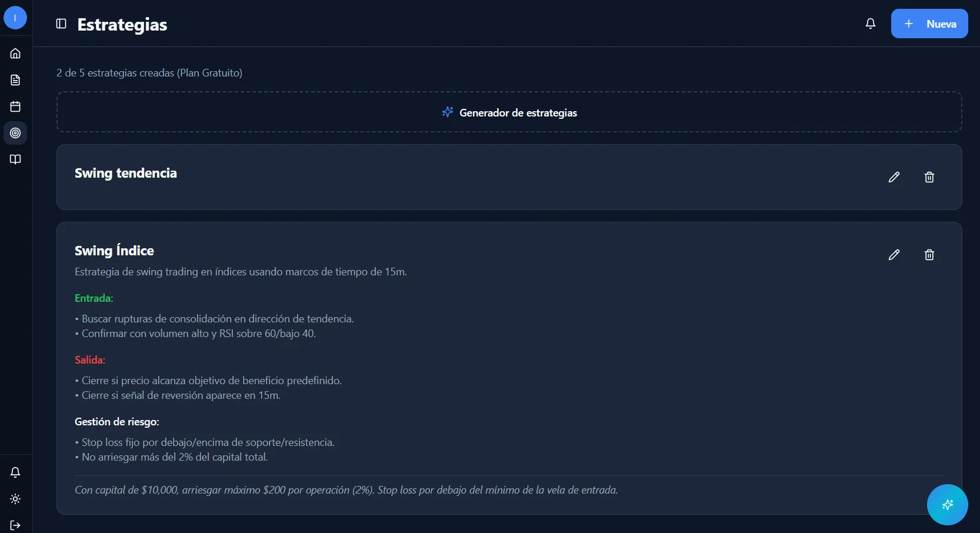Delete the Swing tendencia strategy
Image resolution: width=980 pixels, height=533 pixels.
[x=929, y=177]
